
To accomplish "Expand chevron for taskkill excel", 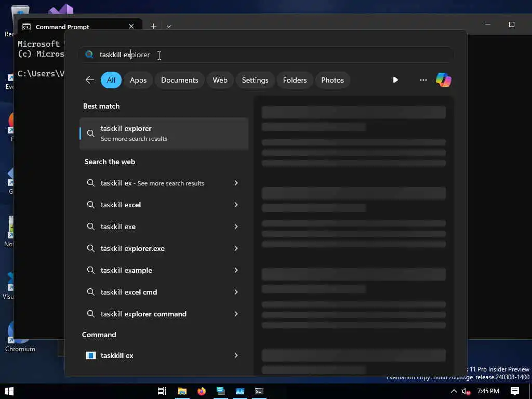I will click(x=236, y=205).
